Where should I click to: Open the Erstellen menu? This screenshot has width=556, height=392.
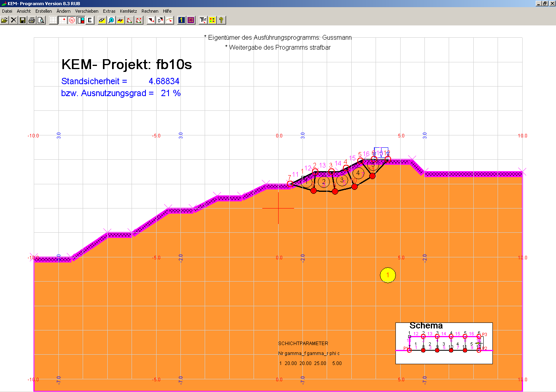click(x=43, y=11)
